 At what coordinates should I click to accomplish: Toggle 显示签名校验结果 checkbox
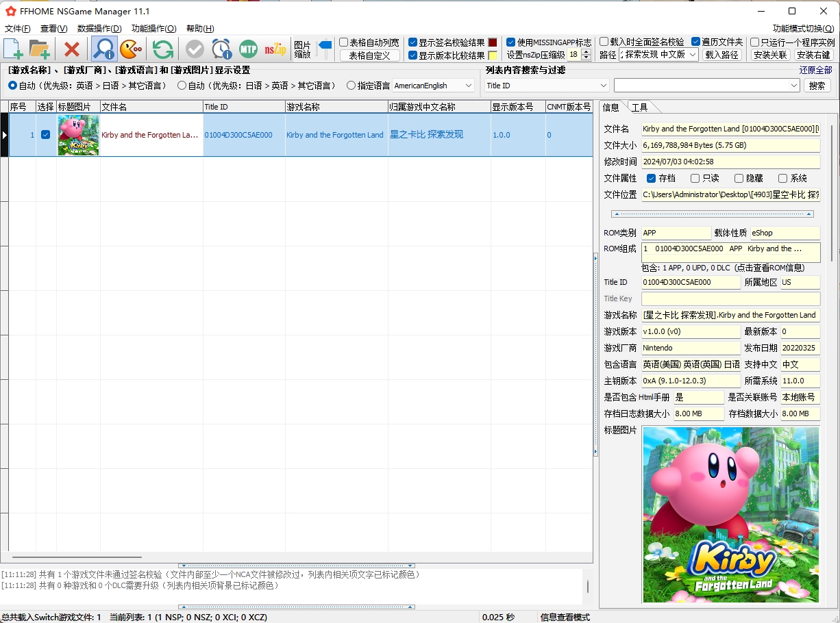[x=412, y=42]
